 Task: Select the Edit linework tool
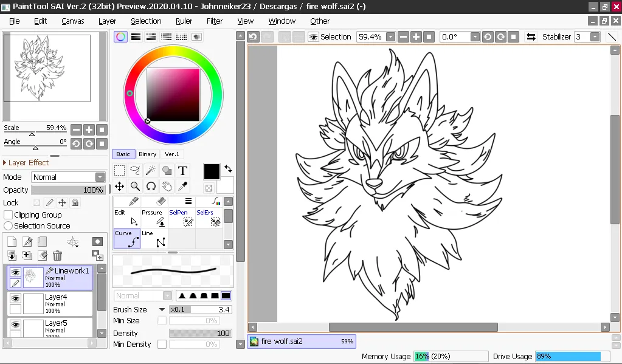coord(127,218)
